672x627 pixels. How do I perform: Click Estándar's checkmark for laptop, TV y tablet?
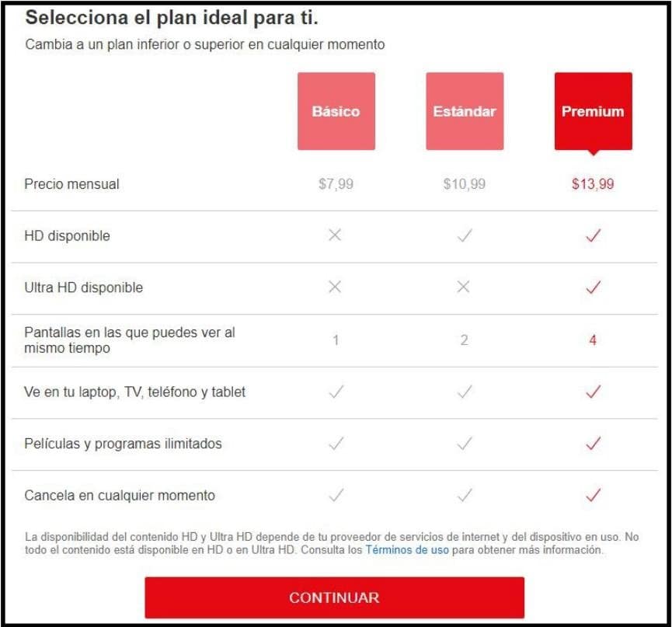[464, 393]
